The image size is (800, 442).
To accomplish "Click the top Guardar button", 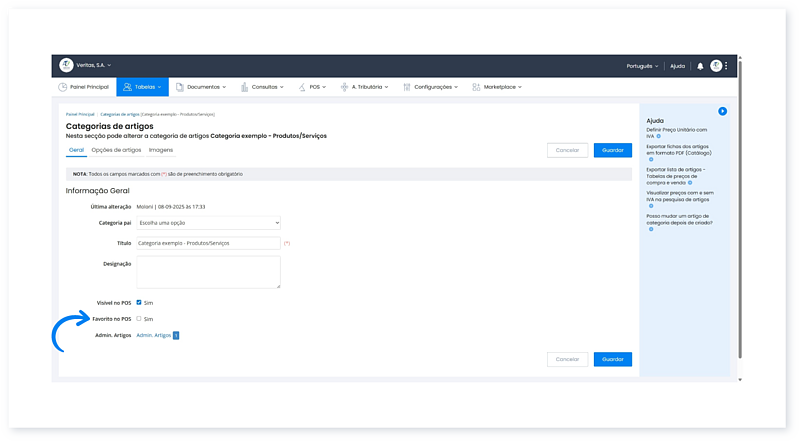I will click(612, 150).
